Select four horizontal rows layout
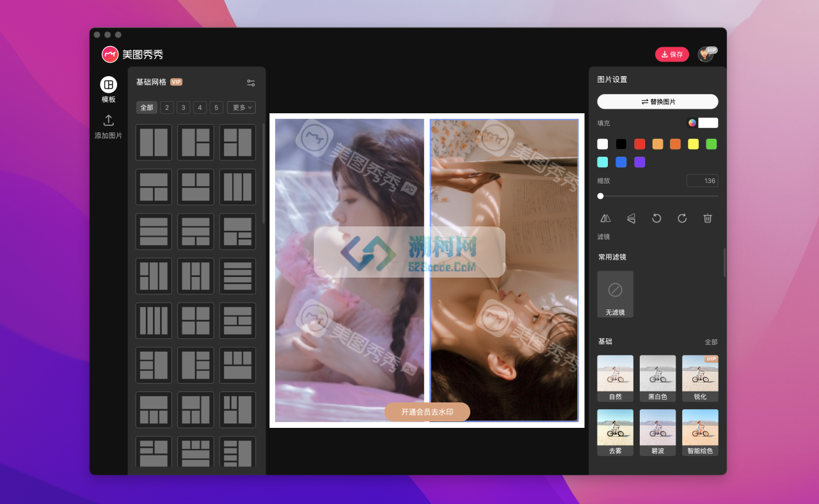The height and width of the screenshot is (504, 819). tap(237, 276)
